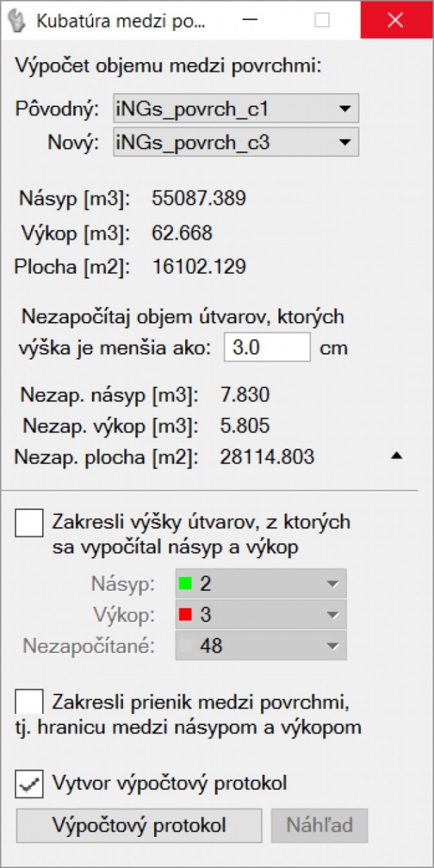Screen dimensions: 434x868
Task: Open the Nezapočítané layer dropdown
Action: pos(261,646)
